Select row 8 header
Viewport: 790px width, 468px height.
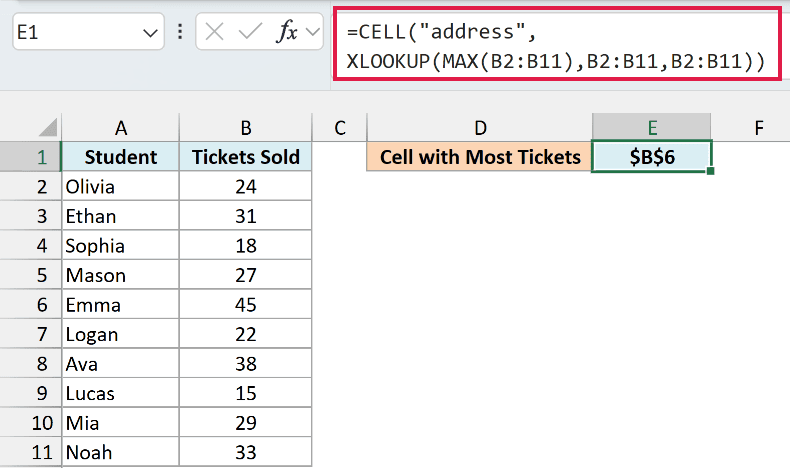(30, 364)
